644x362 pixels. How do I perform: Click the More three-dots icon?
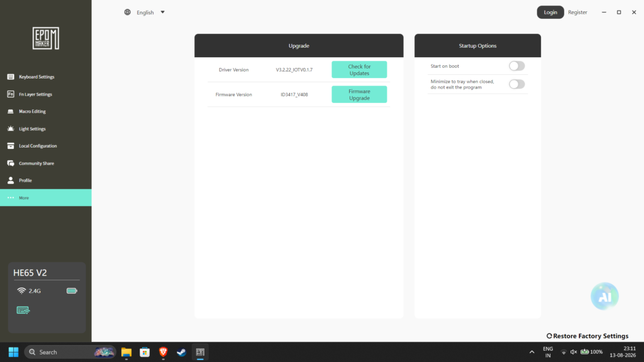tap(11, 197)
